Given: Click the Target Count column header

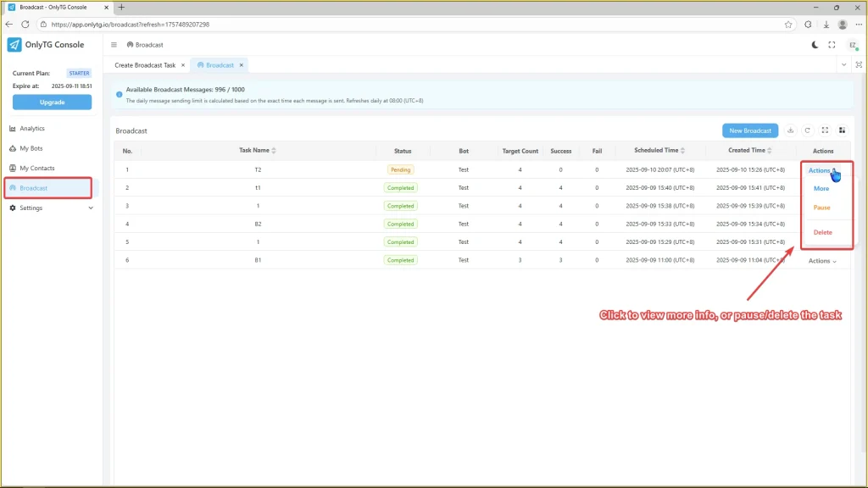Looking at the screenshot, I should (x=520, y=151).
